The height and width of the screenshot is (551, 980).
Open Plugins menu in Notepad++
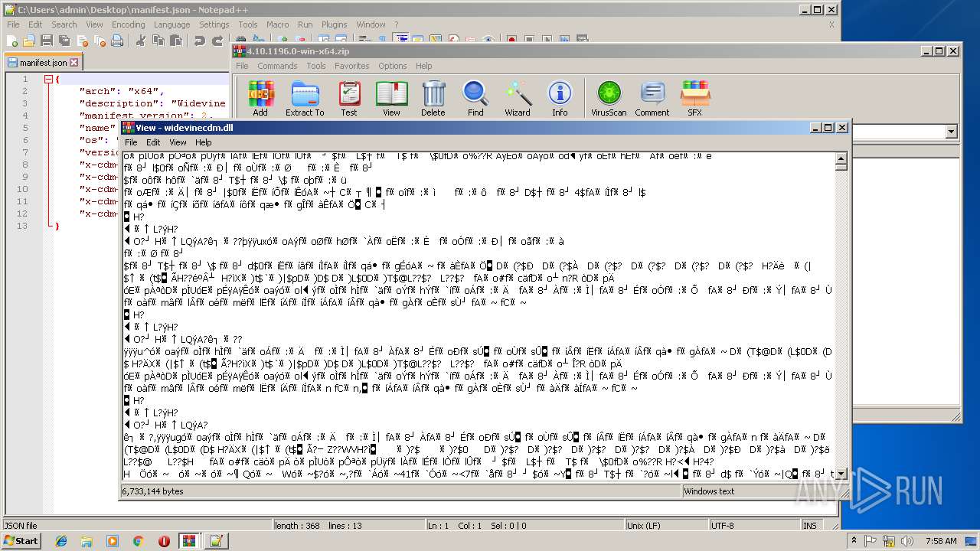pyautogui.click(x=334, y=24)
